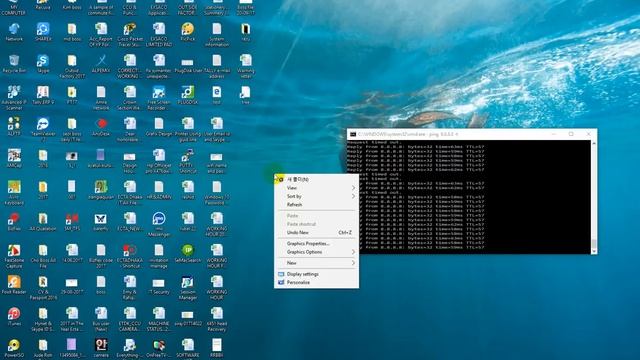Open the ALPEMIX desktop icon

pyautogui.click(x=101, y=64)
